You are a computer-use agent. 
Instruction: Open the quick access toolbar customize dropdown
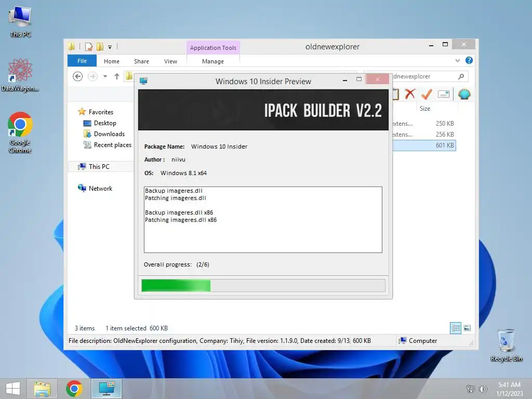[110, 47]
